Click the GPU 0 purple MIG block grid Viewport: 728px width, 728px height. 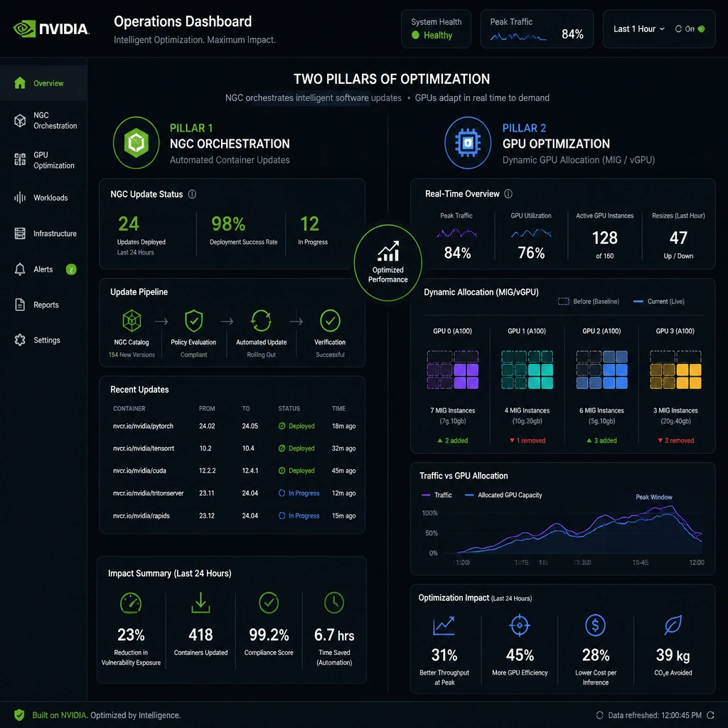[x=453, y=370]
